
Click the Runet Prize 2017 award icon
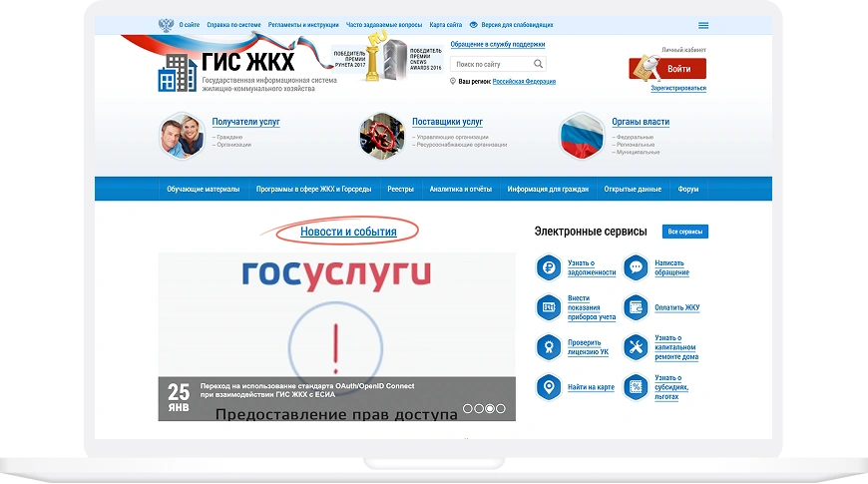tap(376, 57)
